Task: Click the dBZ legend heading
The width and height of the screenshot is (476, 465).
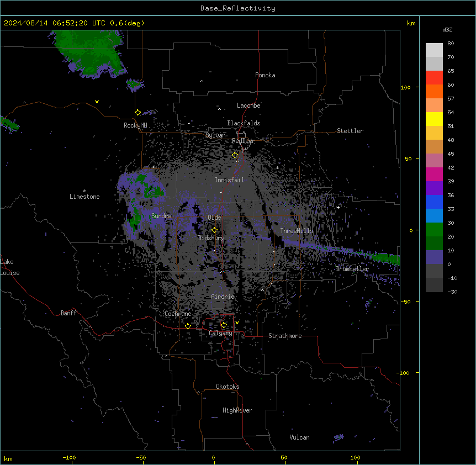Action: click(447, 30)
